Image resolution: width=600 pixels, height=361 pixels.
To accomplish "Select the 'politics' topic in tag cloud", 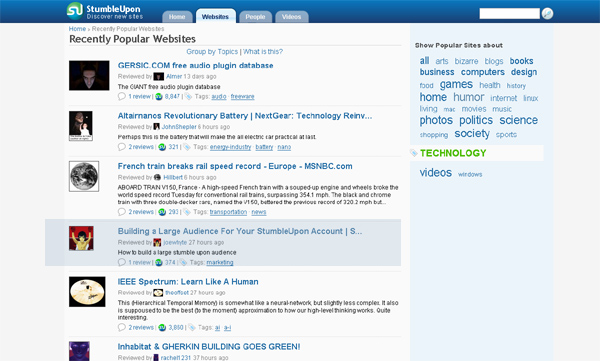I will tap(476, 121).
